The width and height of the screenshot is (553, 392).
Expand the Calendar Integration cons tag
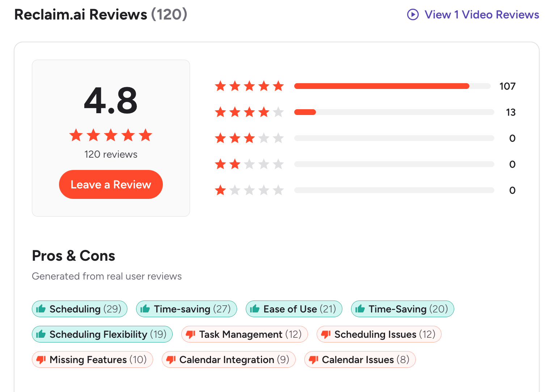coord(228,359)
